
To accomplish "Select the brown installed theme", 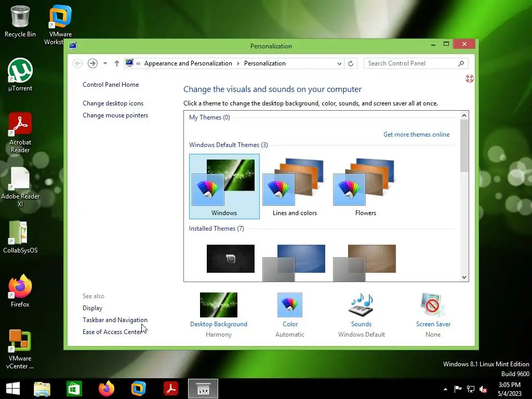I will (x=365, y=263).
